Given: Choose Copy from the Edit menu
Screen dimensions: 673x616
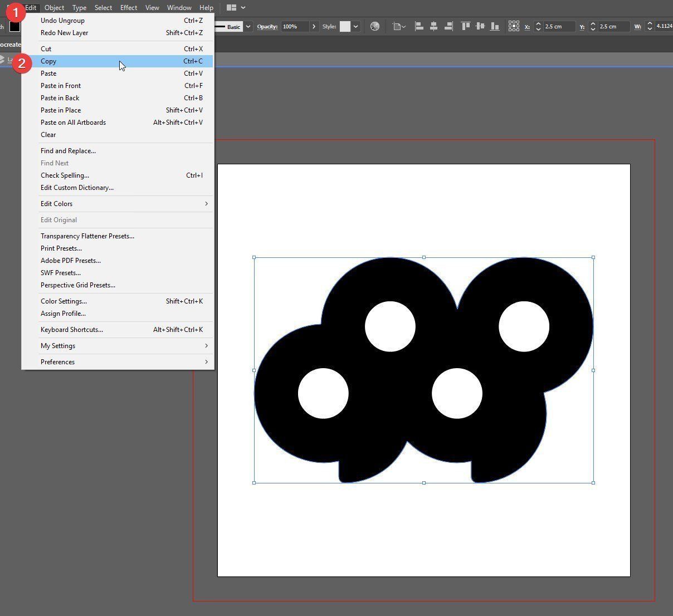Looking at the screenshot, I should click(x=48, y=61).
